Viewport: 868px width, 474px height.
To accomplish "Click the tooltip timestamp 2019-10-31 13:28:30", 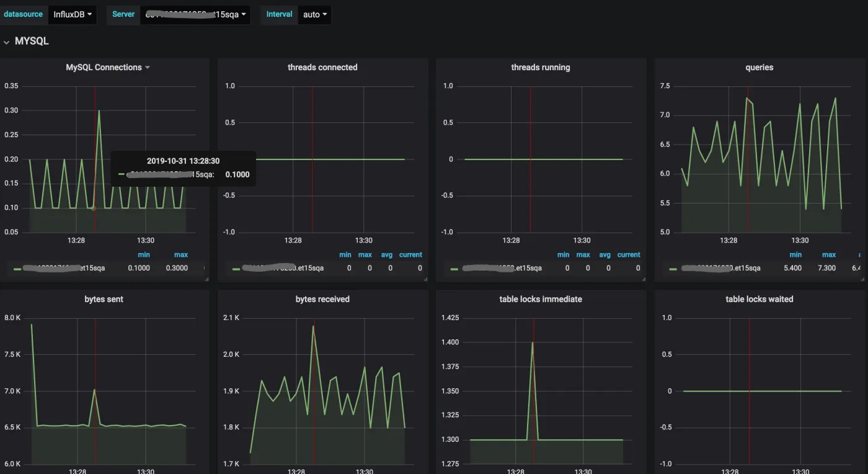I will pyautogui.click(x=183, y=161).
